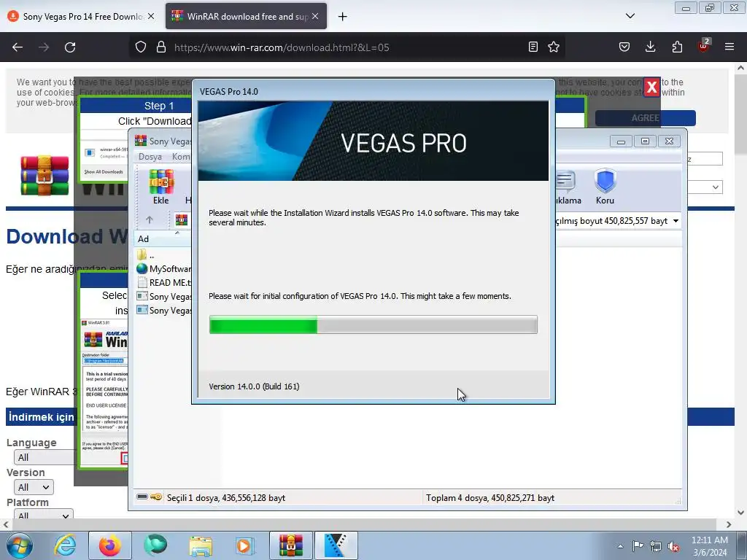Switch to WinRAR download tab
The width and height of the screenshot is (747, 560).
[x=241, y=16]
